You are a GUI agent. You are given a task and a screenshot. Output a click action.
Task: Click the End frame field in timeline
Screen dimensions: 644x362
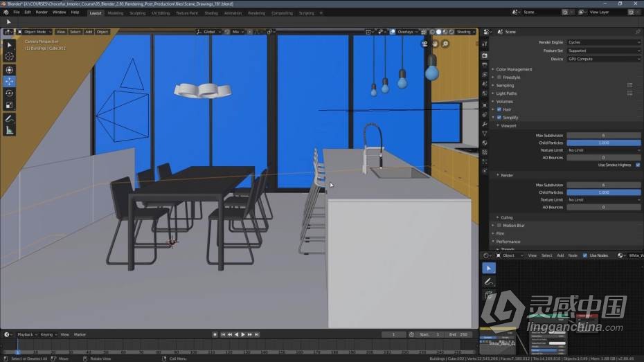(458, 334)
